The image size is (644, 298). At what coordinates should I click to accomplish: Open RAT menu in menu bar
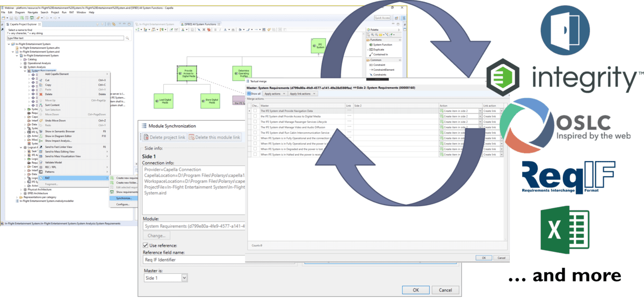coord(72,13)
